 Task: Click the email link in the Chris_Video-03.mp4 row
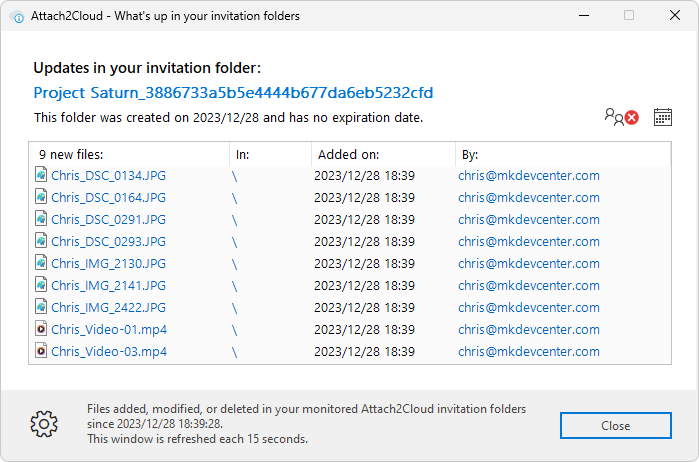529,351
